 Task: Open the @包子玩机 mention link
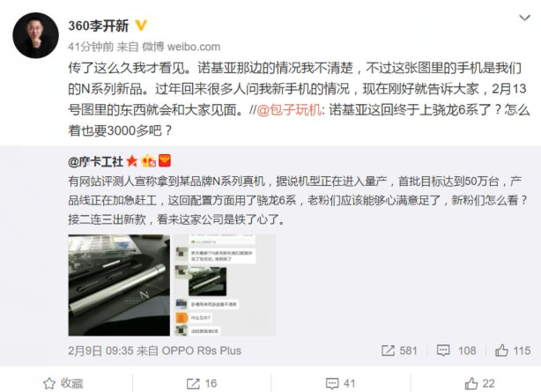[289, 110]
